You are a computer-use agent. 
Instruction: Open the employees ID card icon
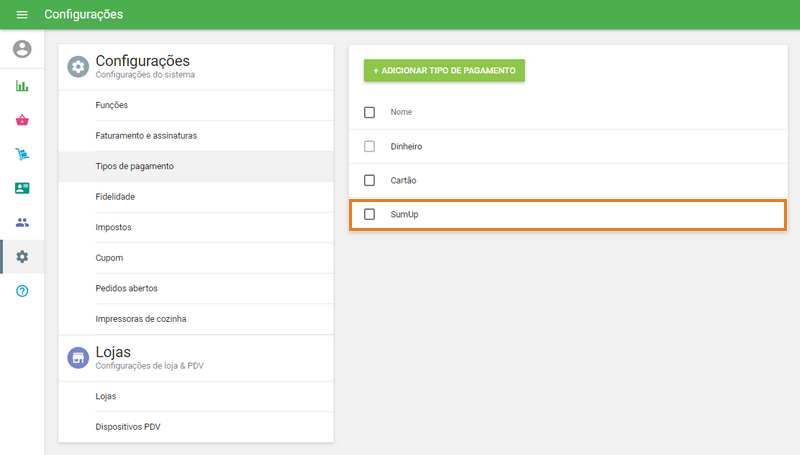coord(22,188)
